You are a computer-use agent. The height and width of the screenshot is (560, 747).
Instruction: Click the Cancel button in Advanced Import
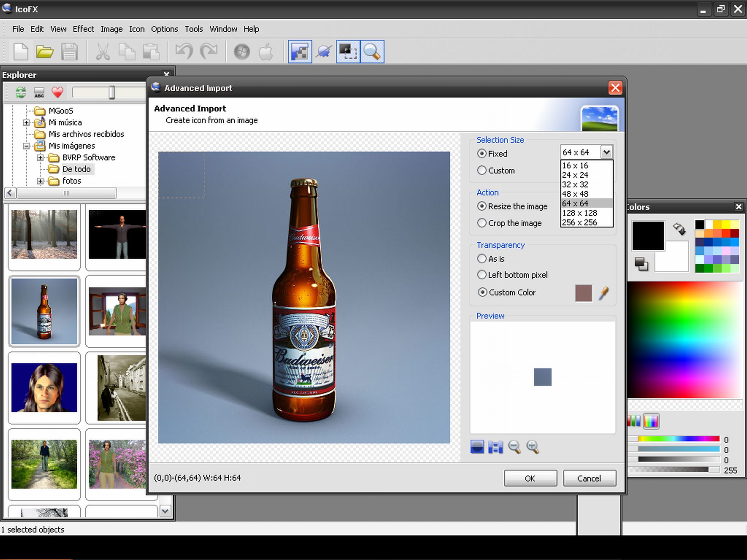point(589,478)
